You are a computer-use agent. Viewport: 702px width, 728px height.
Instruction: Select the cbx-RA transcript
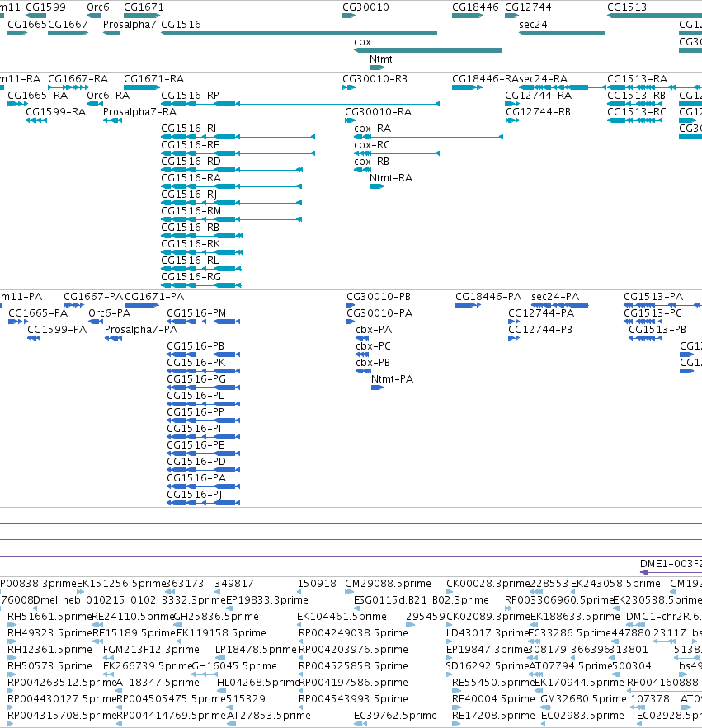point(428,137)
